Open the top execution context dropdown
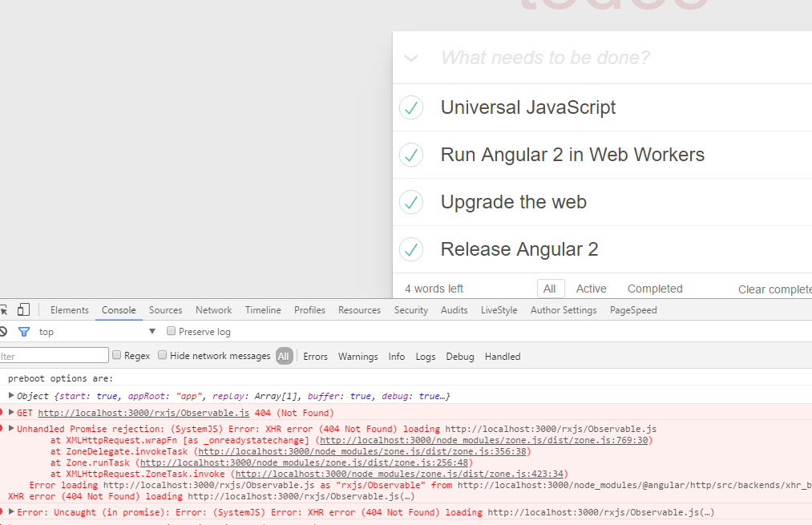 coord(97,331)
